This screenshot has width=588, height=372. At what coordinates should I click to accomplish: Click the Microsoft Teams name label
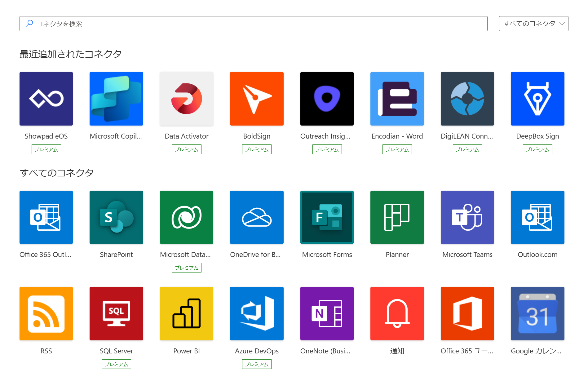(x=467, y=255)
